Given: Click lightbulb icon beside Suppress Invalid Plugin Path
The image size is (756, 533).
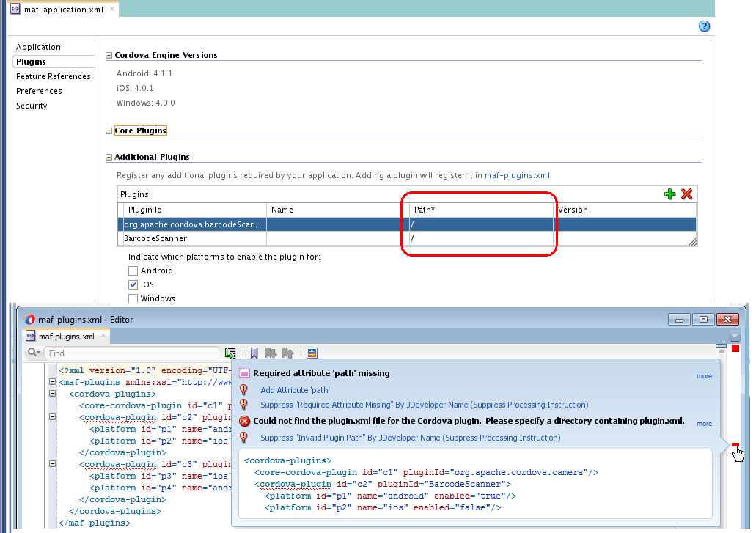Looking at the screenshot, I should click(x=244, y=437).
